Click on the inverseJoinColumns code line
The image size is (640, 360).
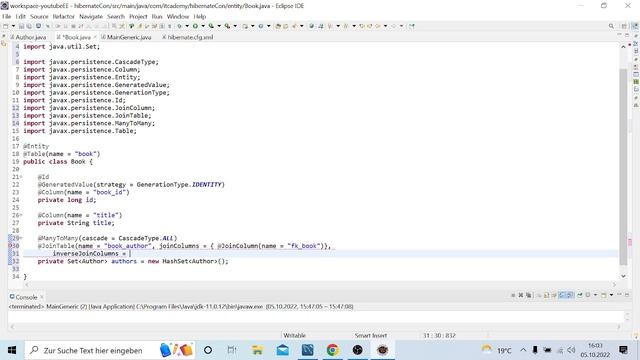(320, 253)
